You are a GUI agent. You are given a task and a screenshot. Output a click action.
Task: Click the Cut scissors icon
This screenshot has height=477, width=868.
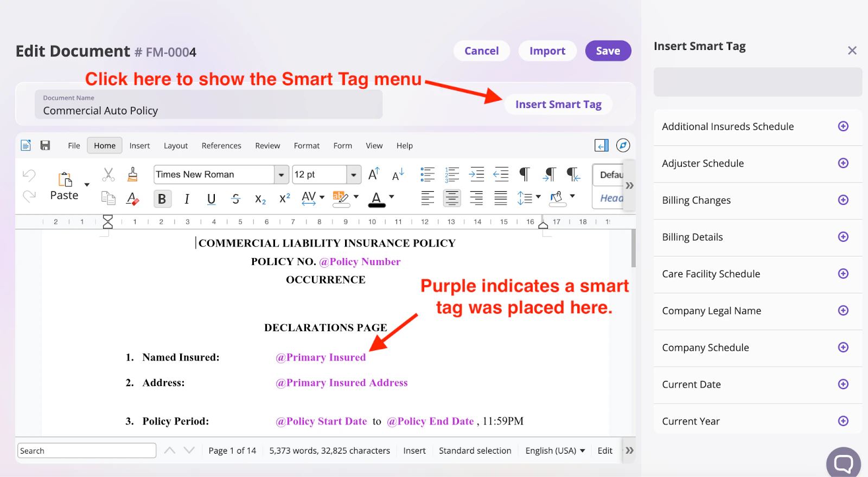click(108, 175)
